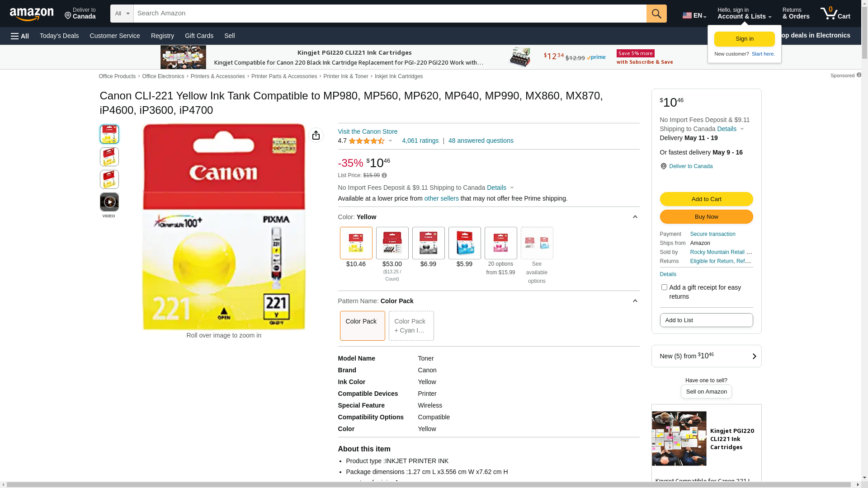868x488 pixels.
Task: Expand the EN language dropdown
Action: tap(694, 15)
